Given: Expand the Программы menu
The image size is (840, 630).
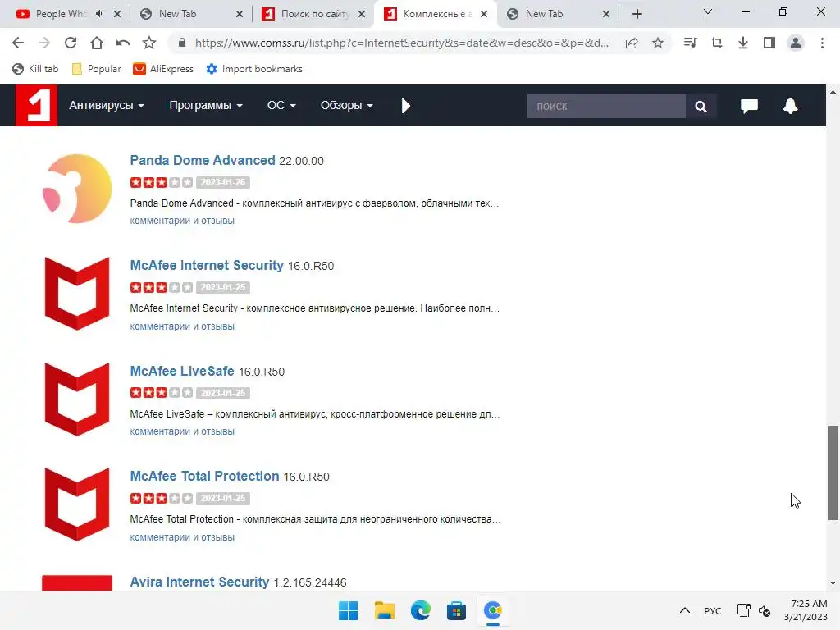Looking at the screenshot, I should point(206,106).
